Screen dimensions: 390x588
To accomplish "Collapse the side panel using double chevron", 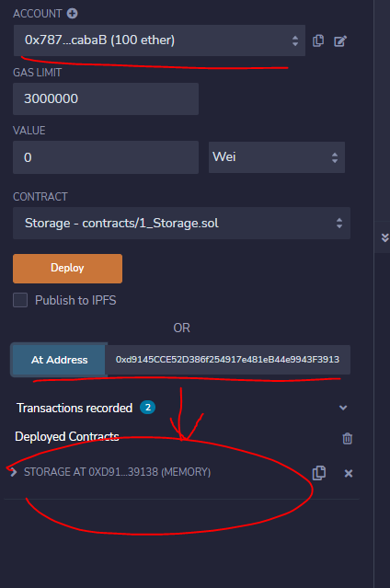I will pyautogui.click(x=384, y=237).
